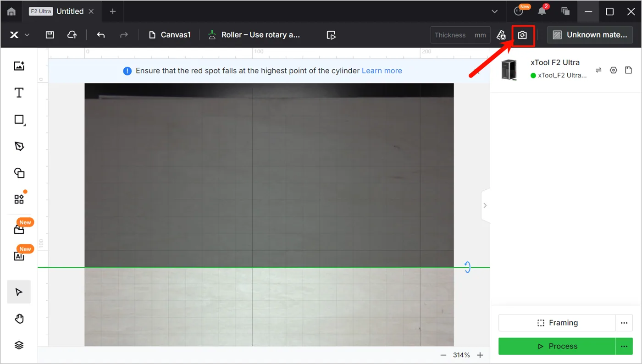Open the layers panel icon
This screenshot has height=364, width=642.
[19, 346]
